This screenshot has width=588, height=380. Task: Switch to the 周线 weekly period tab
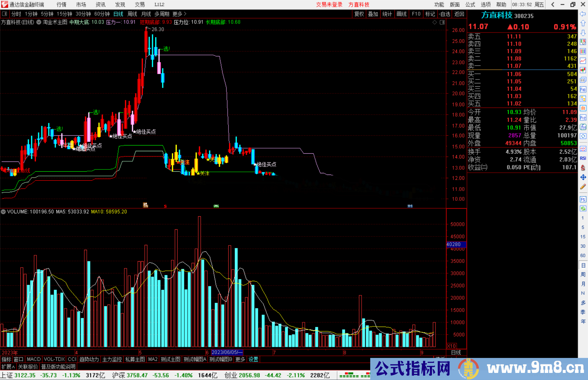click(132, 14)
